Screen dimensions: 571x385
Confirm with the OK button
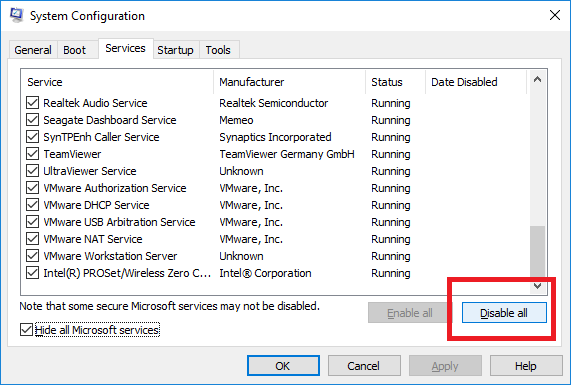coord(283,366)
